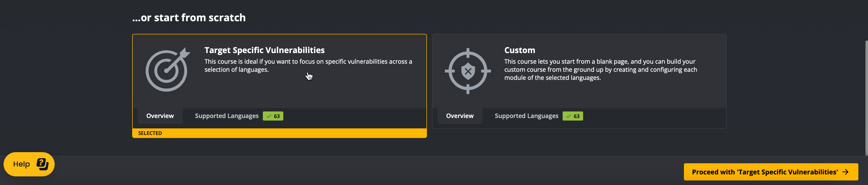Image resolution: width=868 pixels, height=185 pixels.
Task: Proceed with 'Target Specific Vulnerabilities'
Action: [x=771, y=172]
